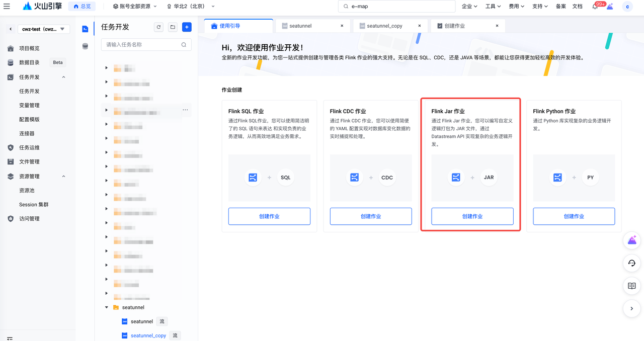Collapse the floating panel chevron arrow
This screenshot has height=341, width=644.
coord(632,308)
